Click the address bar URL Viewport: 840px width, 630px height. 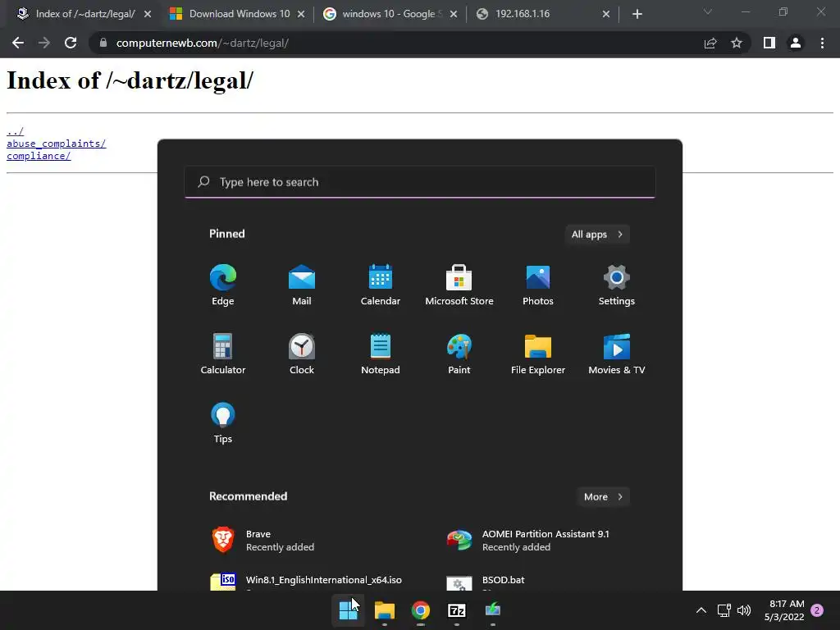(203, 43)
